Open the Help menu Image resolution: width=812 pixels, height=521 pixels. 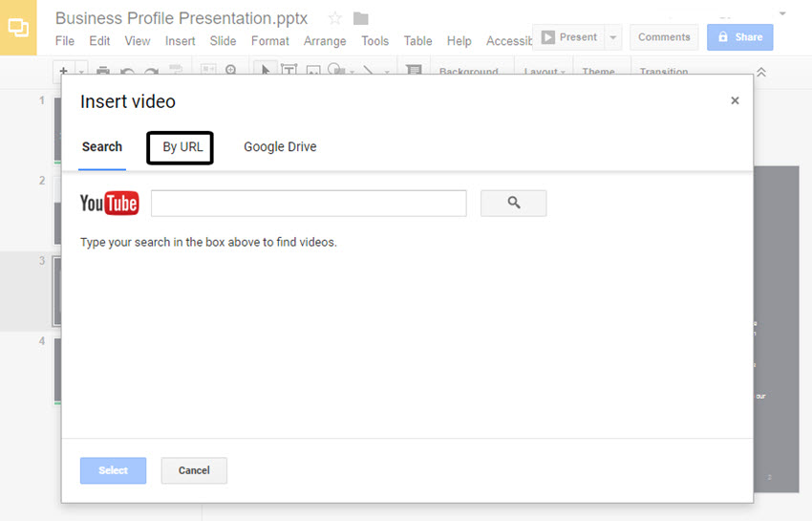tap(459, 41)
